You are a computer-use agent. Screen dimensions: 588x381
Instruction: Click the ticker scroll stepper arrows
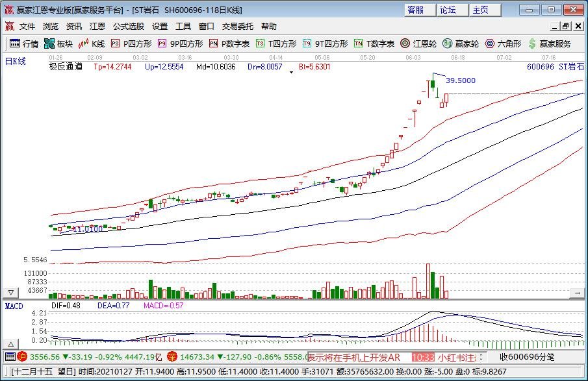click(481, 357)
